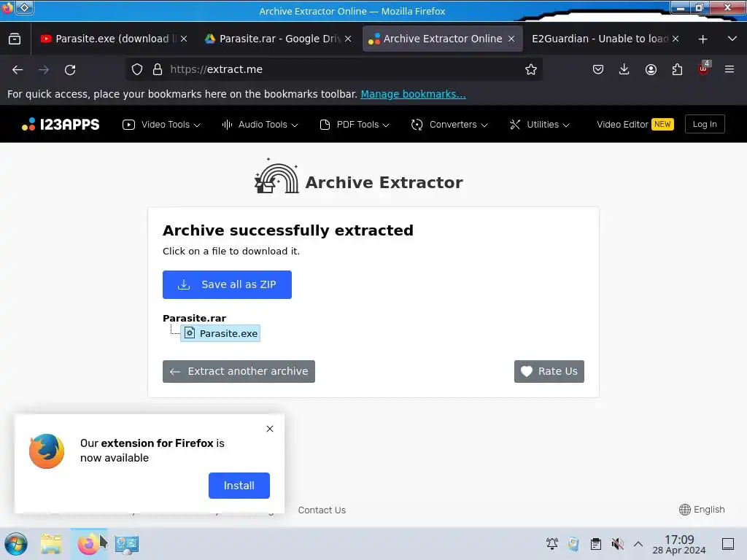Expand the PDF Tools menu
This screenshot has width=747, height=560.
pyautogui.click(x=355, y=124)
